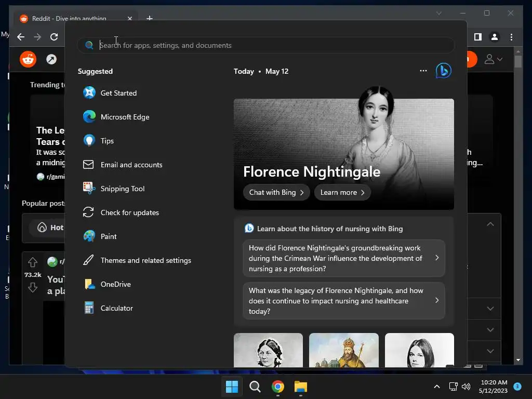Open the three-dot options in search panel
532x399 pixels.
tap(423, 71)
